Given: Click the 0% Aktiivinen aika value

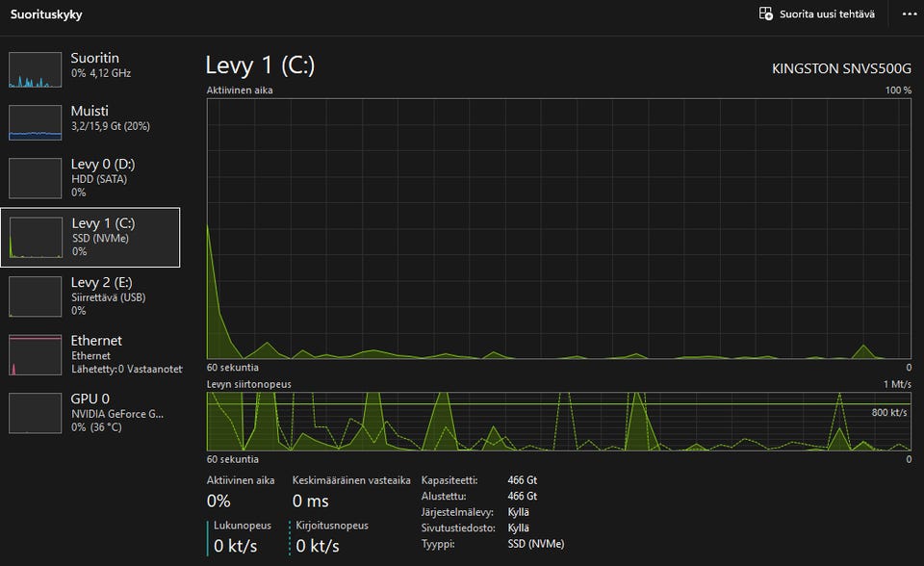Looking at the screenshot, I should pyautogui.click(x=218, y=501).
